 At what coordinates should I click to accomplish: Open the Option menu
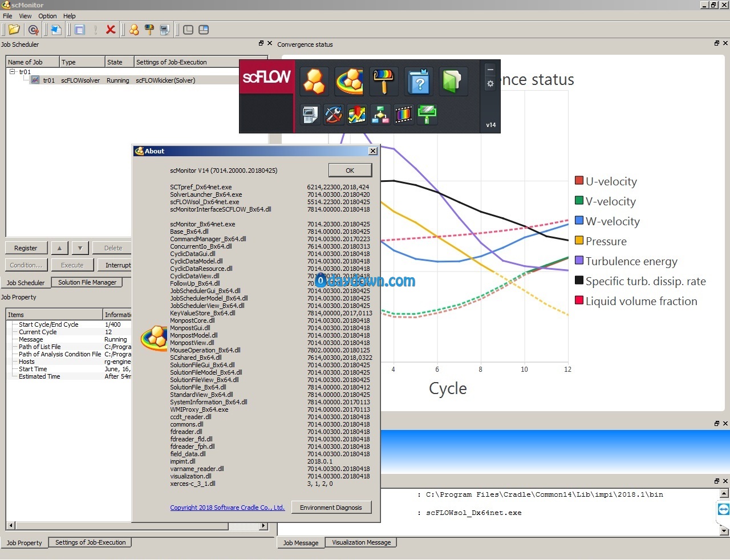[x=47, y=16]
